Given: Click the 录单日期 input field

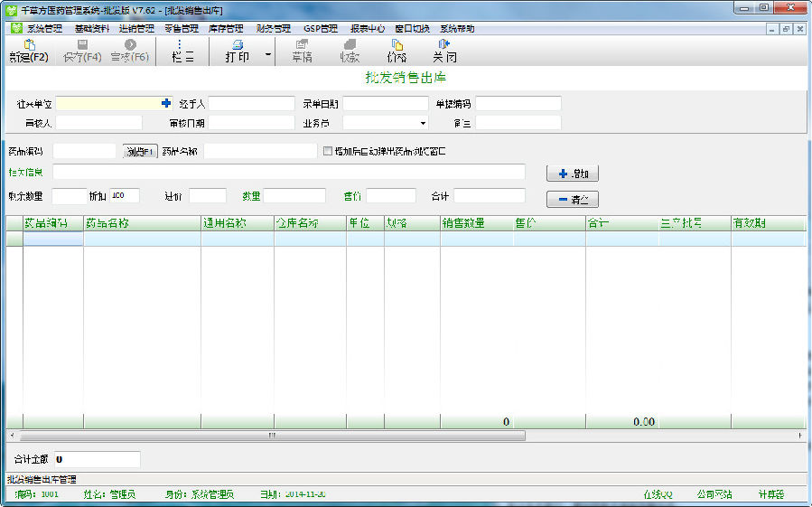Looking at the screenshot, I should pyautogui.click(x=386, y=103).
